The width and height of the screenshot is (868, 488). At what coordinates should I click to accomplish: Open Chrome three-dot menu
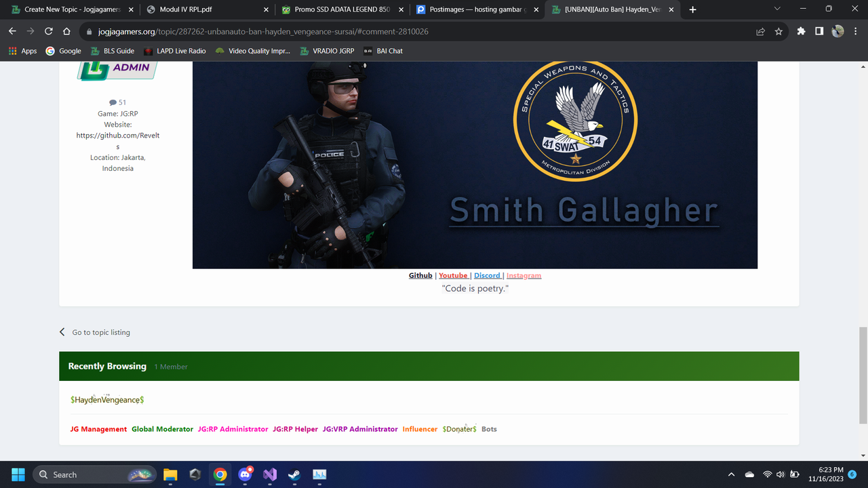(x=855, y=31)
